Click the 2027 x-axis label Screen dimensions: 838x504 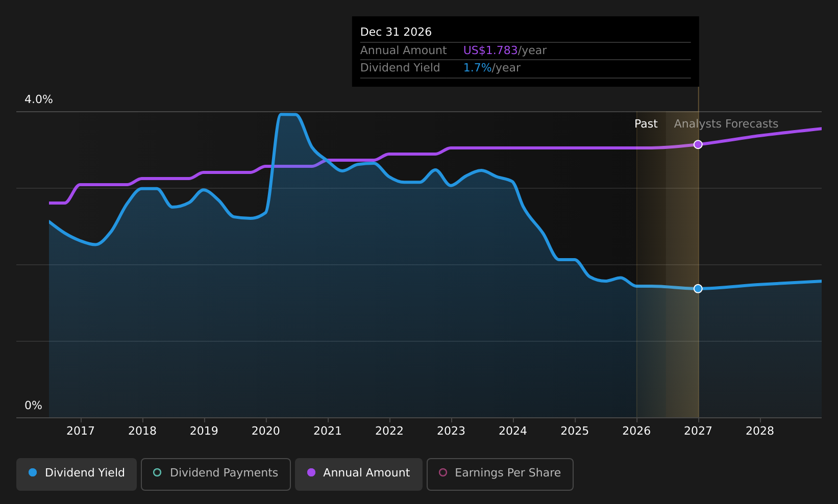click(698, 431)
